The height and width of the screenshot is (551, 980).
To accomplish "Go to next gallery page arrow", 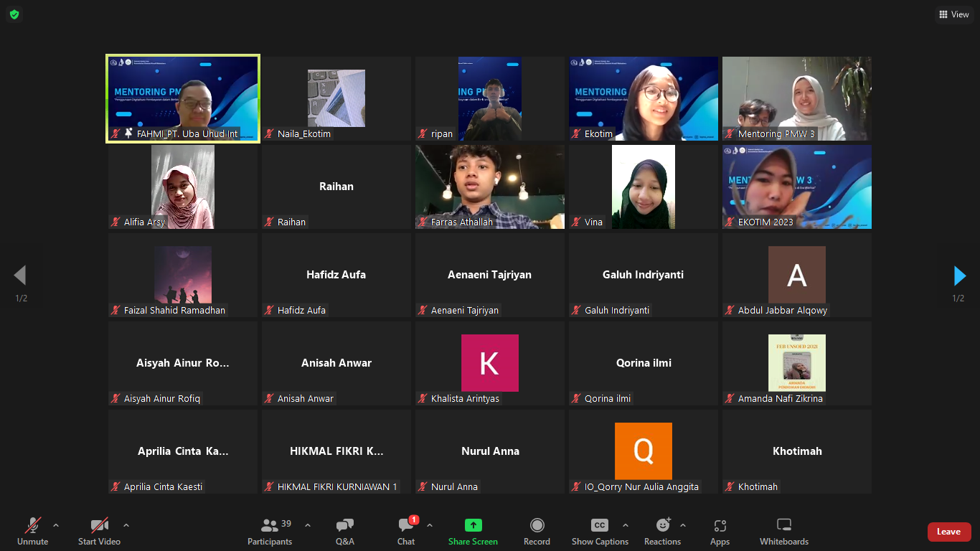I will tap(959, 275).
